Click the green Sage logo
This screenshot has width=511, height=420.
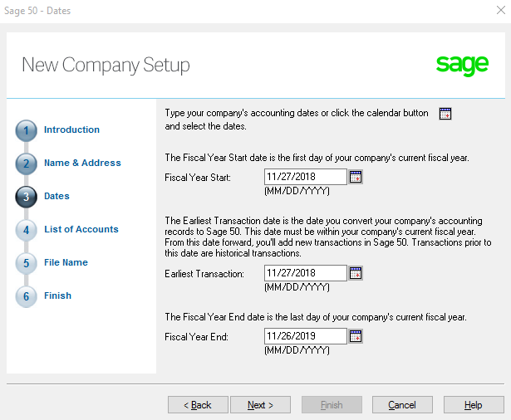462,66
